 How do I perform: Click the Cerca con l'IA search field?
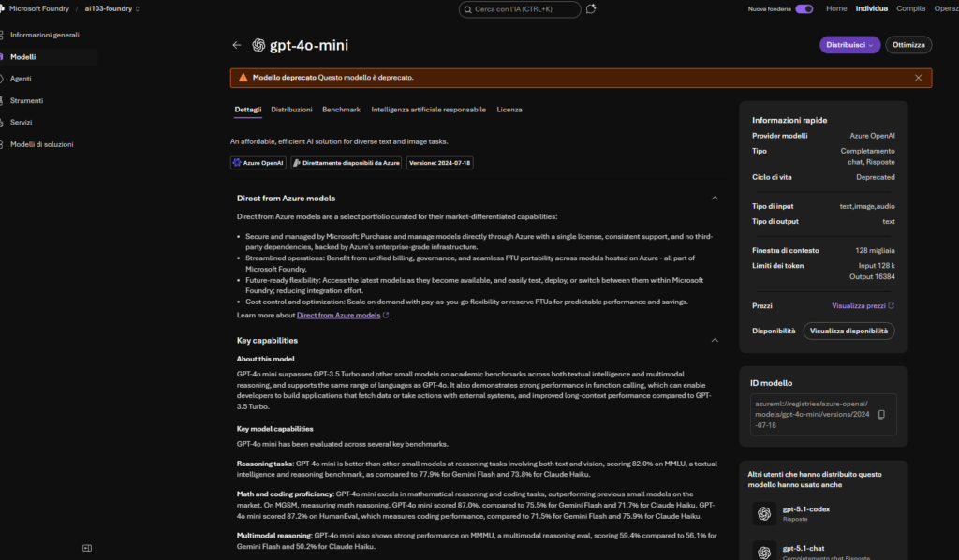[519, 9]
